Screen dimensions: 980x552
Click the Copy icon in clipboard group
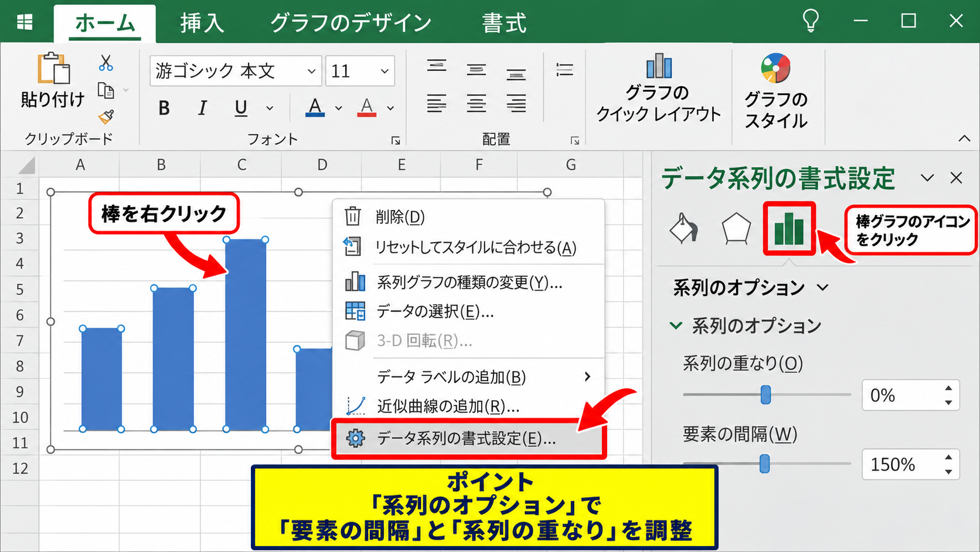(106, 90)
